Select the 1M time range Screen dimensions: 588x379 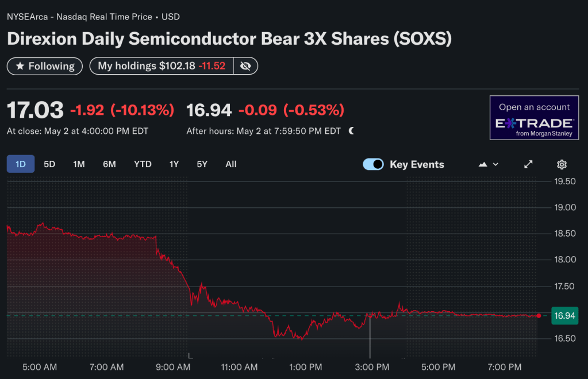pyautogui.click(x=79, y=164)
